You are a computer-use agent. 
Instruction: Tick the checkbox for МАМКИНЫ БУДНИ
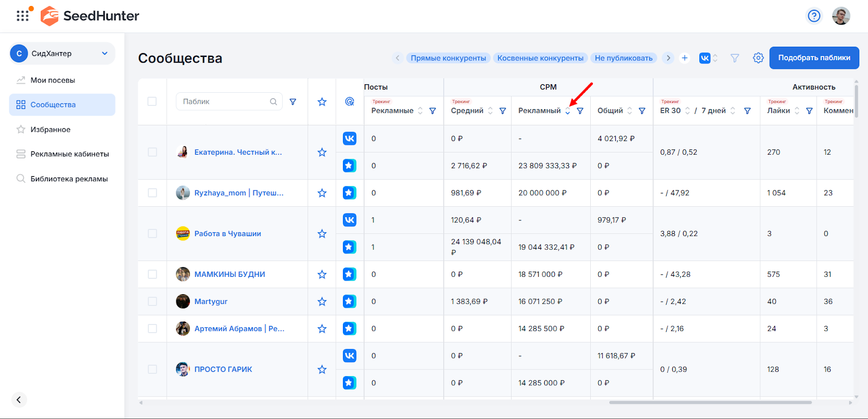[152, 275]
